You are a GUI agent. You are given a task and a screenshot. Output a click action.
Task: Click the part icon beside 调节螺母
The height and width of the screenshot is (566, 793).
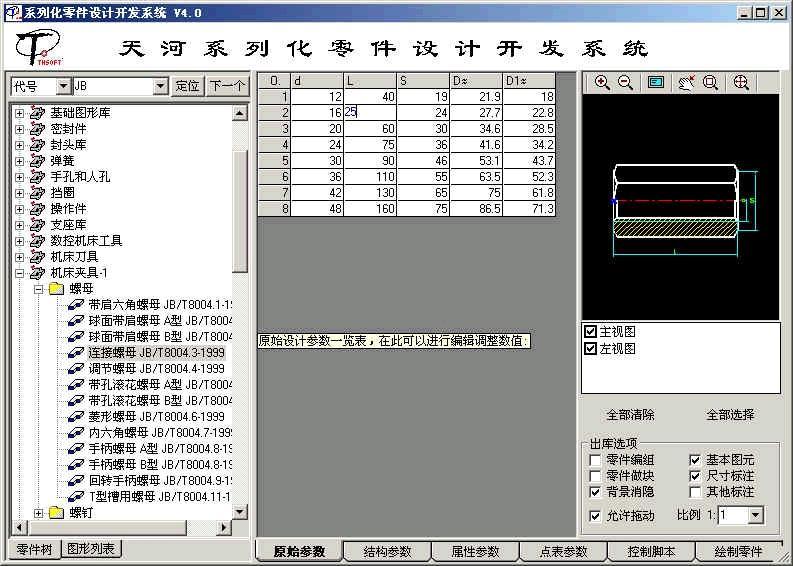(x=76, y=369)
